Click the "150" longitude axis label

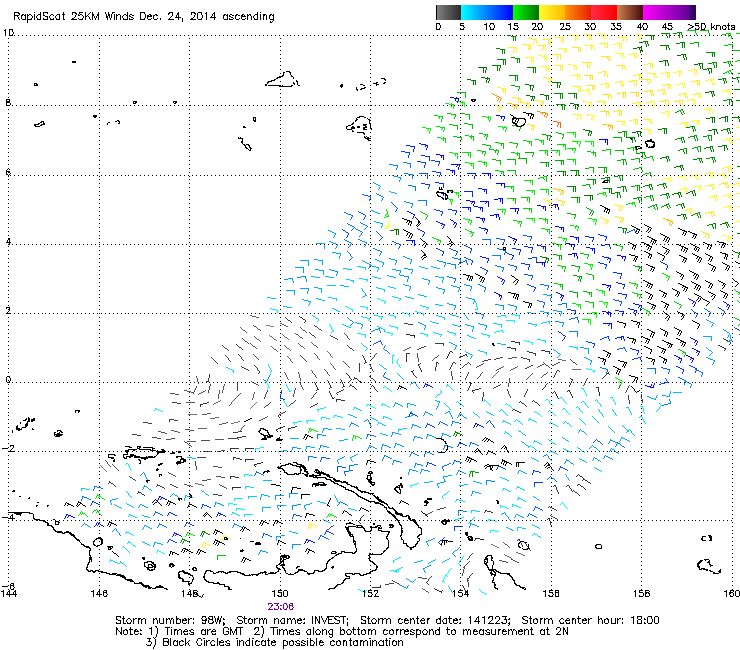[280, 593]
